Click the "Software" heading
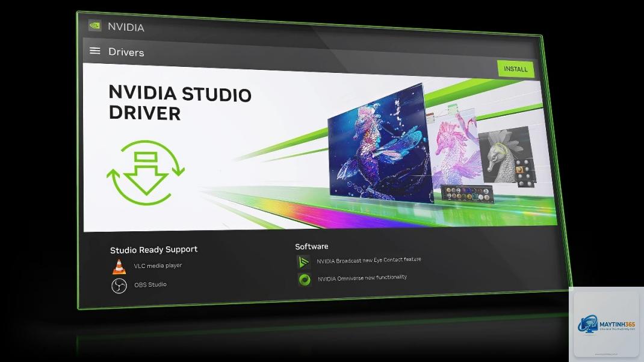The image size is (644, 362). click(x=312, y=246)
